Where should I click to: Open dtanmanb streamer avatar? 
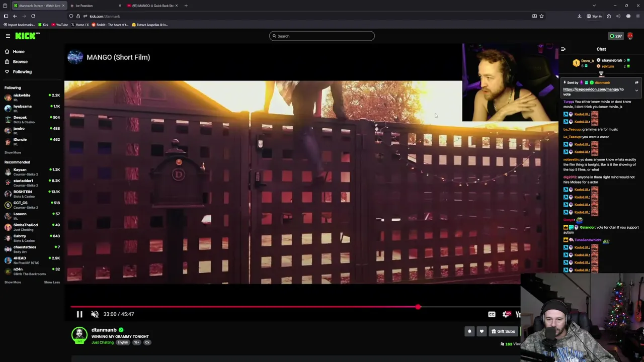pos(79,335)
